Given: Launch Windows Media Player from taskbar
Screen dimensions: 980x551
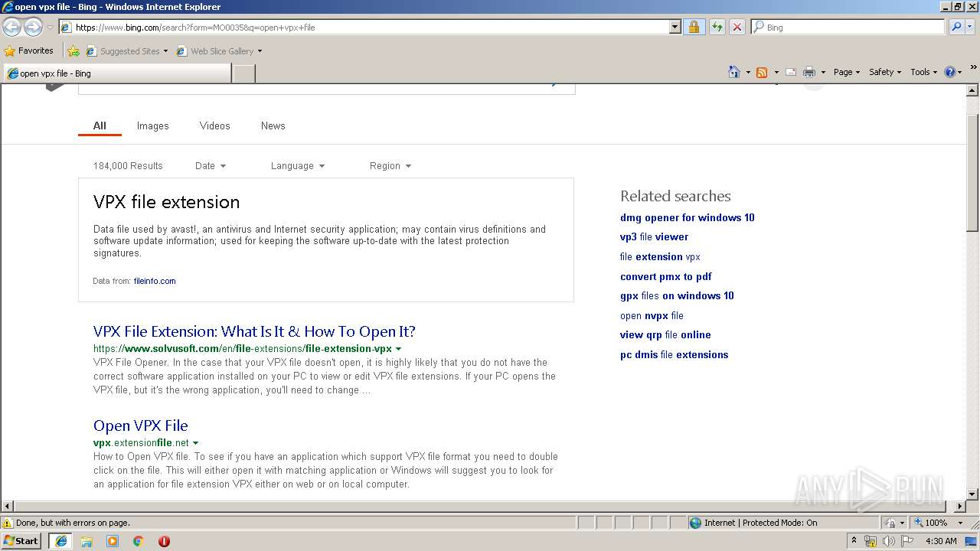Looking at the screenshot, I should pyautogui.click(x=113, y=541).
